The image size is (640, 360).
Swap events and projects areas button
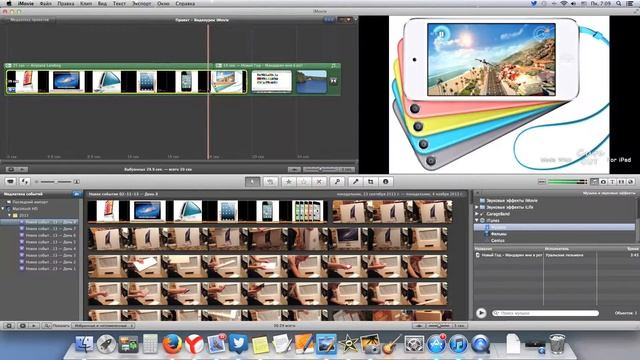(25, 182)
